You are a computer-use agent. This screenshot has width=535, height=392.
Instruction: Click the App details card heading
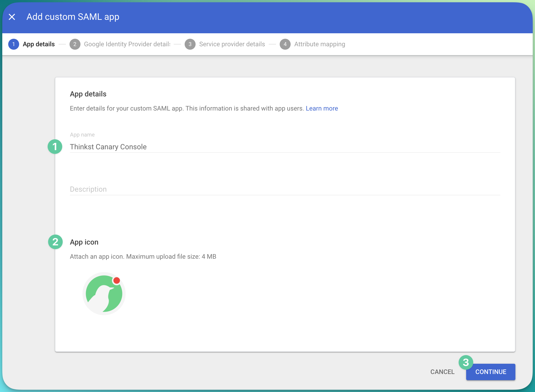point(88,94)
